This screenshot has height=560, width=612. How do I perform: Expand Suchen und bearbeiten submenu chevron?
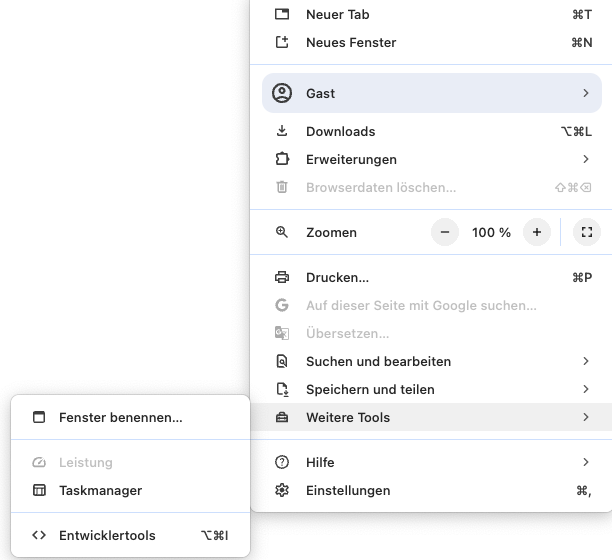585,361
